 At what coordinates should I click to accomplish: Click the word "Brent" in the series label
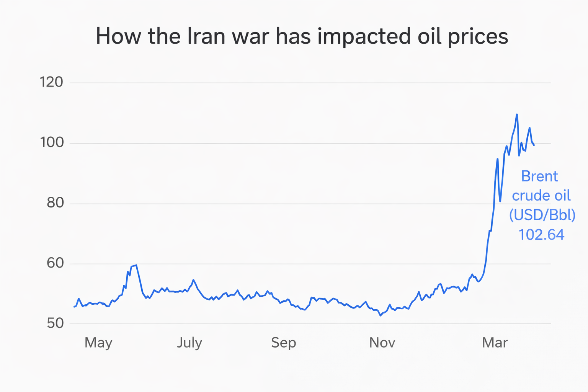[539, 176]
